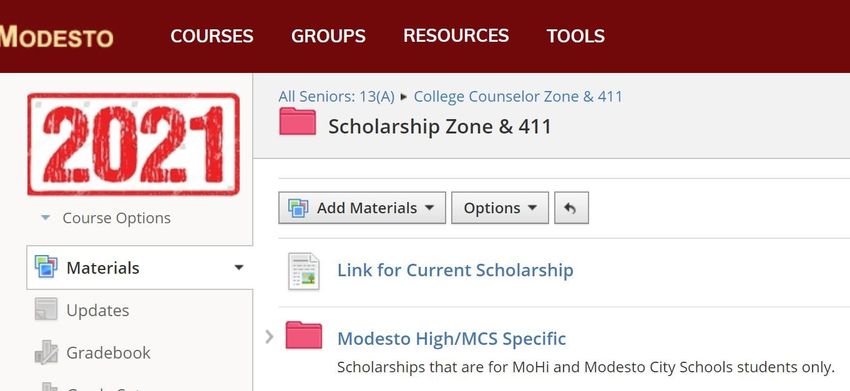Image resolution: width=850 pixels, height=391 pixels.
Task: Click the Gradebook icon in sidebar
Action: pos(46,352)
